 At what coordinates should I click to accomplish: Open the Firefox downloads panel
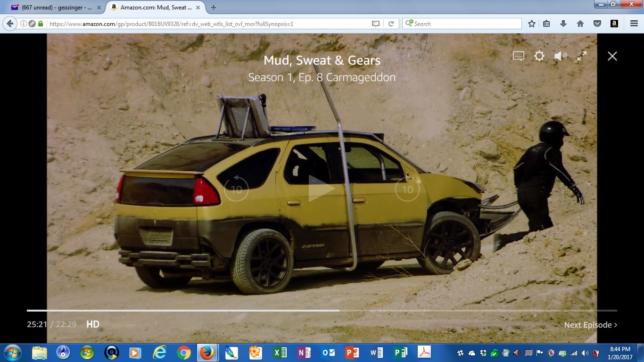point(563,24)
